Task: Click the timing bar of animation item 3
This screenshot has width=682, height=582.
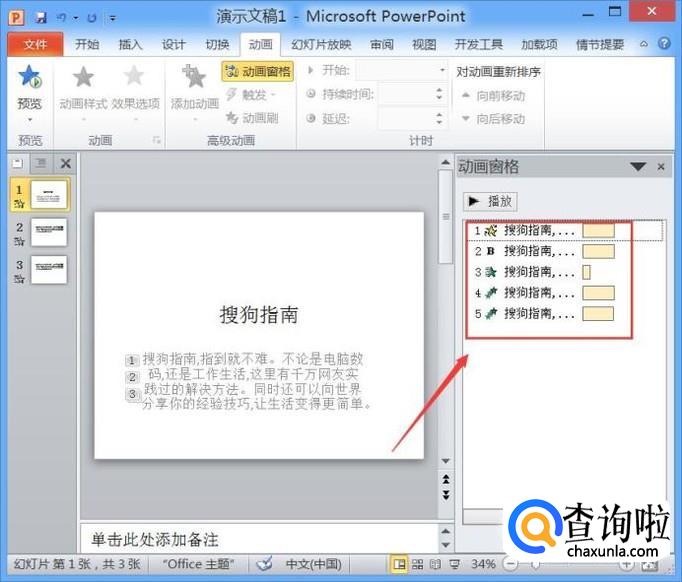Action: tap(586, 272)
